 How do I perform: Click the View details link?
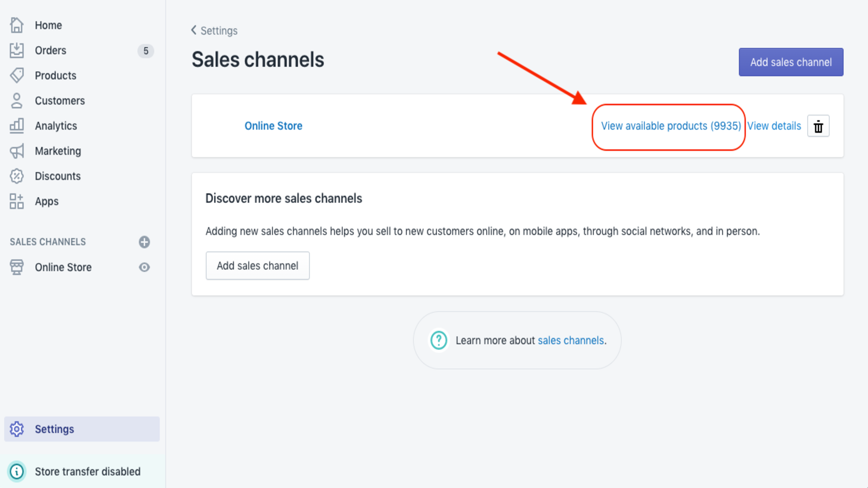[774, 126]
